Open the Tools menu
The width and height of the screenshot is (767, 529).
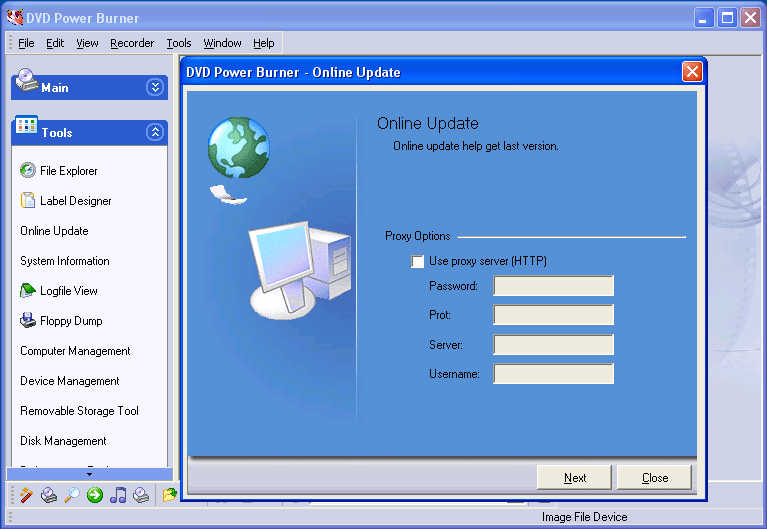coord(179,43)
